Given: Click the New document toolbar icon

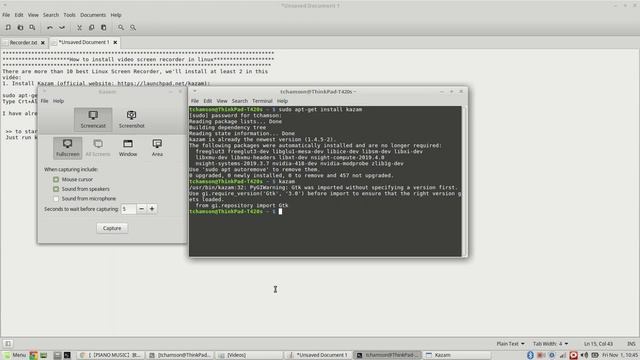Looking at the screenshot, I should tap(8, 27).
